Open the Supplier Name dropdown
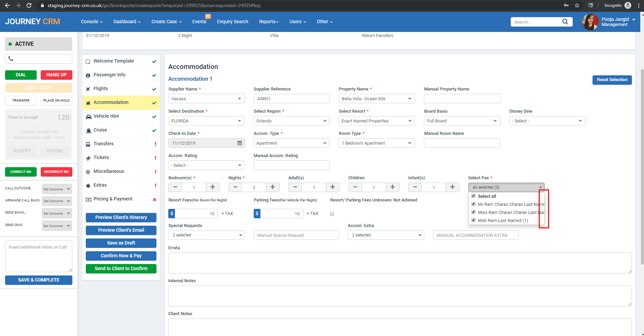644x336 pixels. (x=206, y=99)
